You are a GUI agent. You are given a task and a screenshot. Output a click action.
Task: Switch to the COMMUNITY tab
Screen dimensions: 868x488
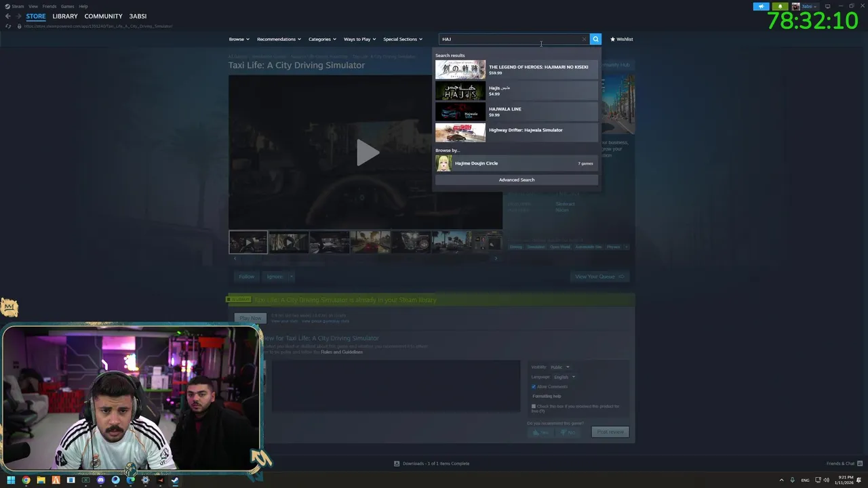[103, 16]
